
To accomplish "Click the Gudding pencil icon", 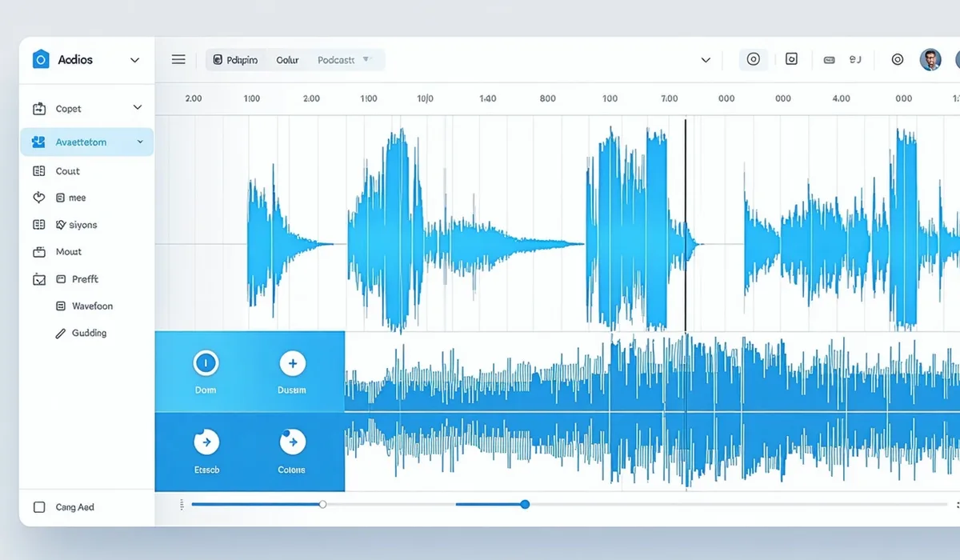I will coord(60,334).
